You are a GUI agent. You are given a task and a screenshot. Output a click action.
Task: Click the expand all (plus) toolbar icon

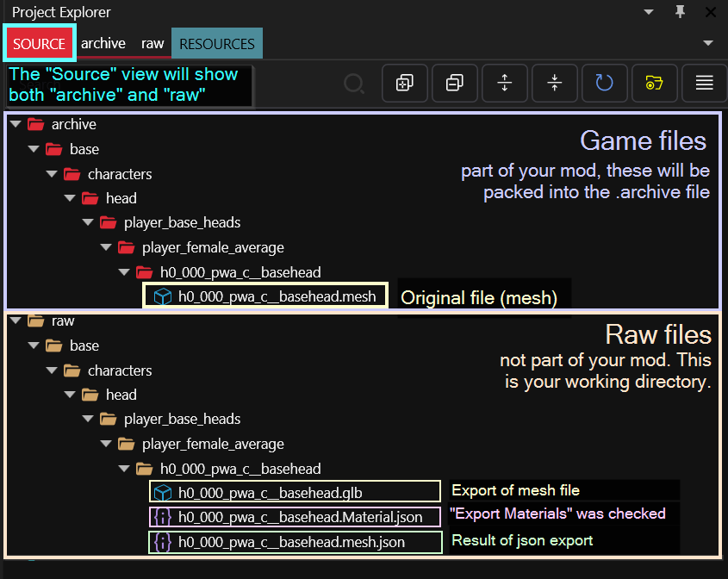[404, 83]
